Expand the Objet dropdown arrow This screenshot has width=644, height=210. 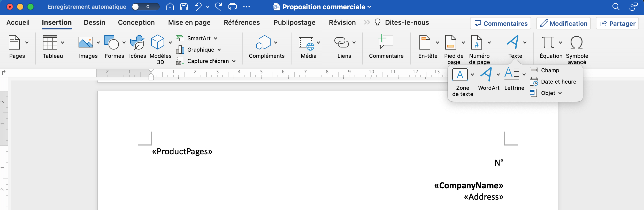tap(560, 93)
